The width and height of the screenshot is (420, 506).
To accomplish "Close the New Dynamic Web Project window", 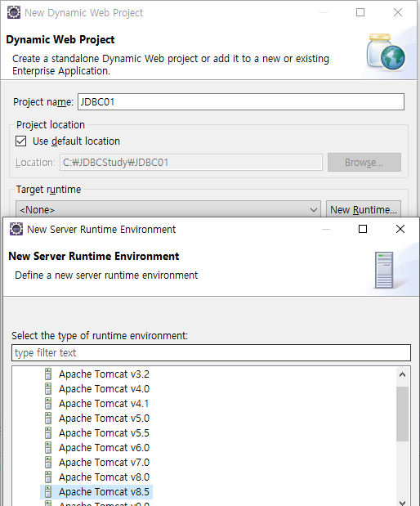I will pos(398,12).
